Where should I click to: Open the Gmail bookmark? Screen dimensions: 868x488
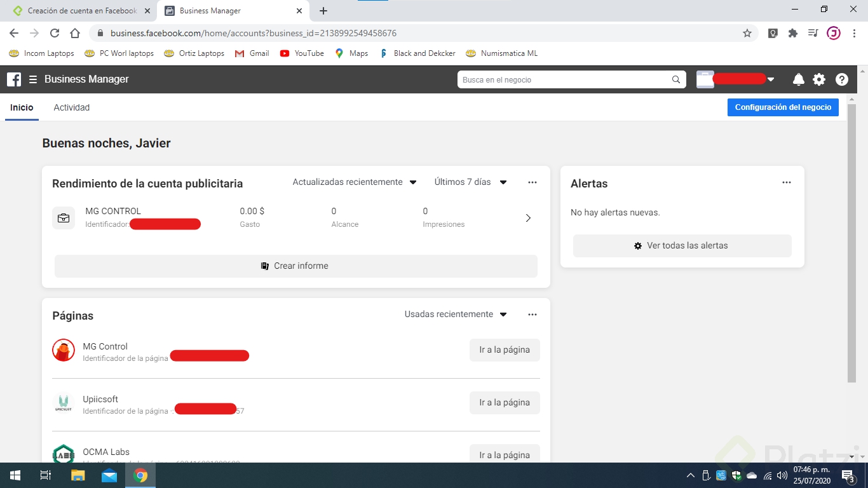tap(252, 53)
